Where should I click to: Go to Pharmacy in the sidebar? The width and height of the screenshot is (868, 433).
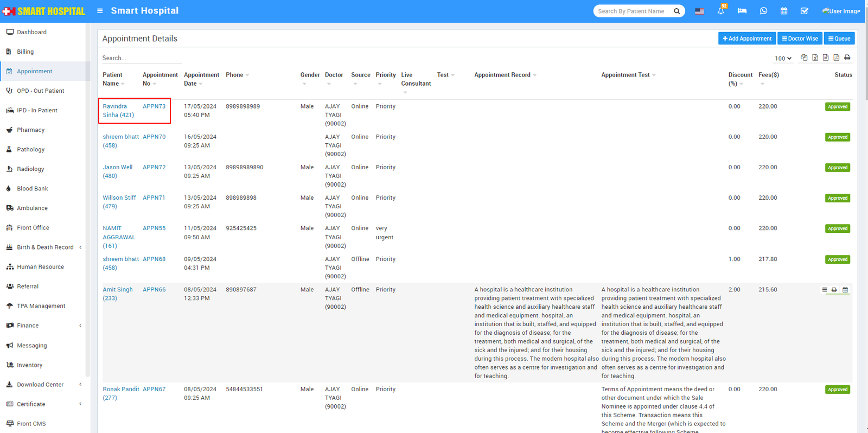point(31,130)
